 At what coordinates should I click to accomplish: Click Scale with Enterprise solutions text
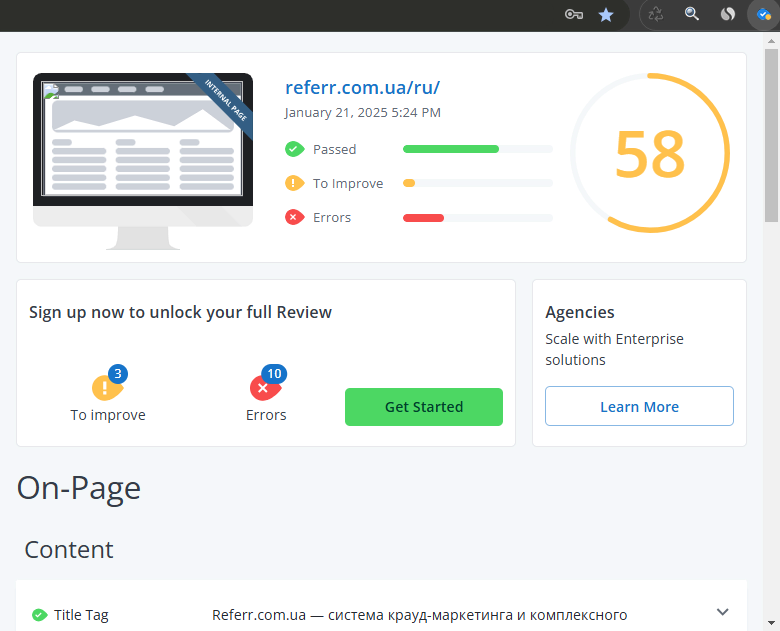point(614,349)
